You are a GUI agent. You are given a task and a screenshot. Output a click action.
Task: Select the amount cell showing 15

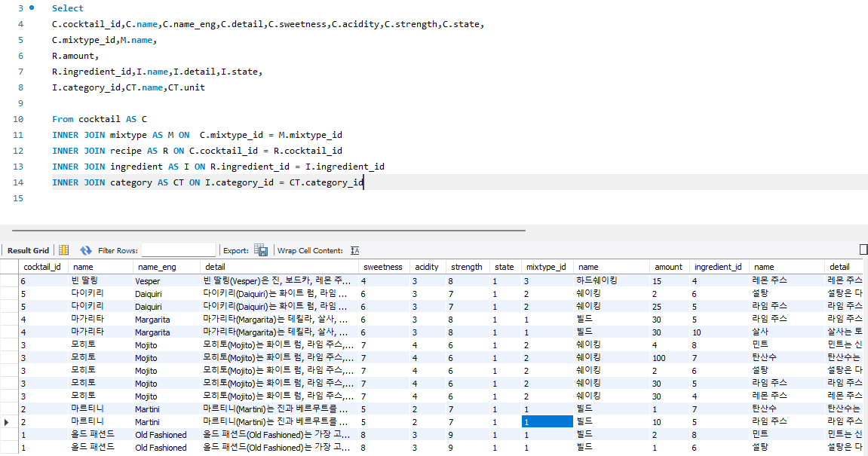[670, 281]
